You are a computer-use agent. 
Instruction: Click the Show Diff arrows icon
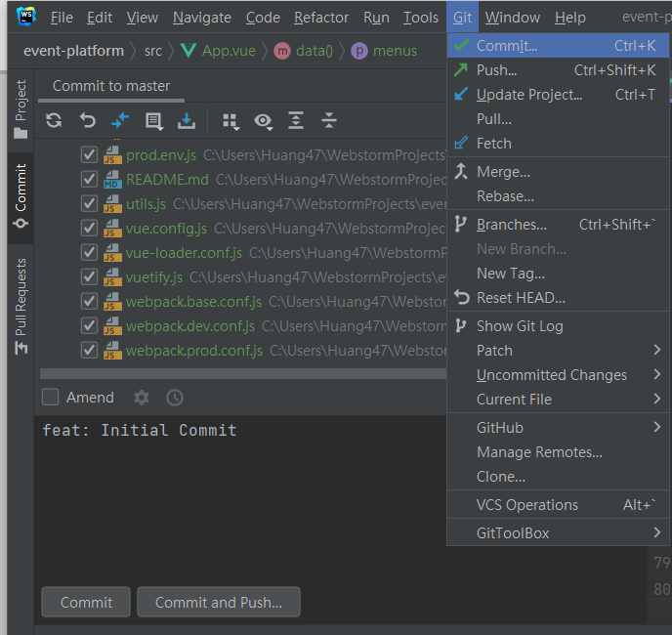pos(120,120)
